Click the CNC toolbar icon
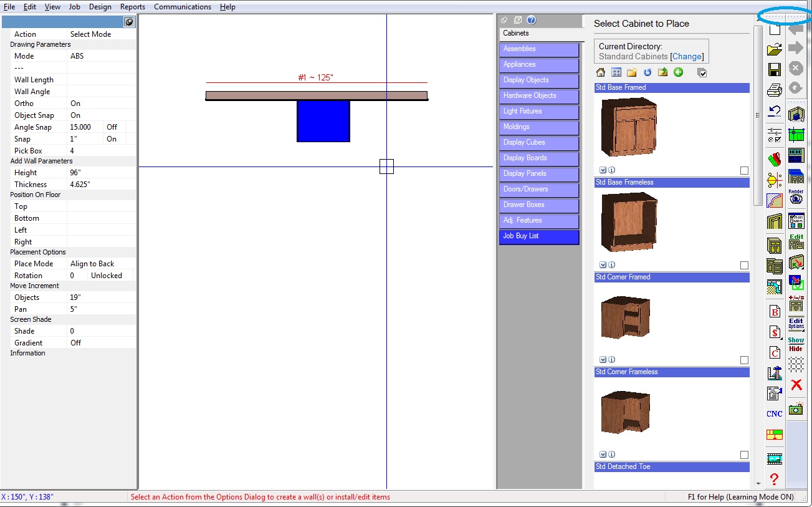The height and width of the screenshot is (507, 812). 774,414
